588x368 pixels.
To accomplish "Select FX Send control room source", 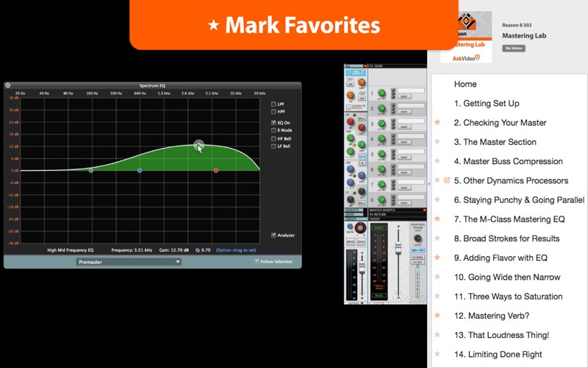I will (x=417, y=257).
